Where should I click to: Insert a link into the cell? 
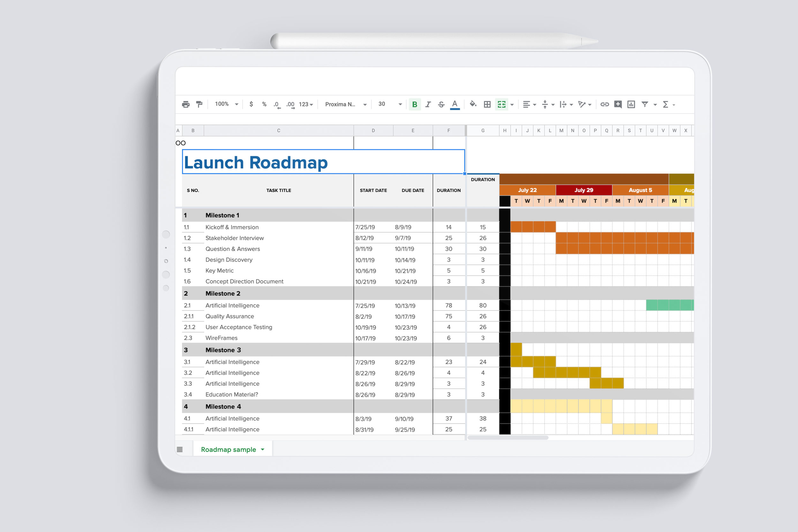click(605, 104)
